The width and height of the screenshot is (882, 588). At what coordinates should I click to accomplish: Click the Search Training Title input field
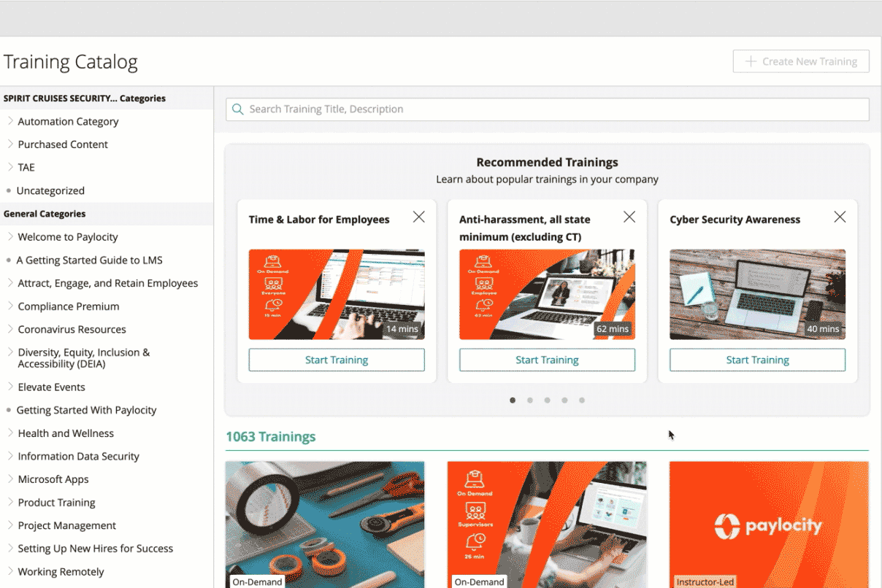coord(555,109)
